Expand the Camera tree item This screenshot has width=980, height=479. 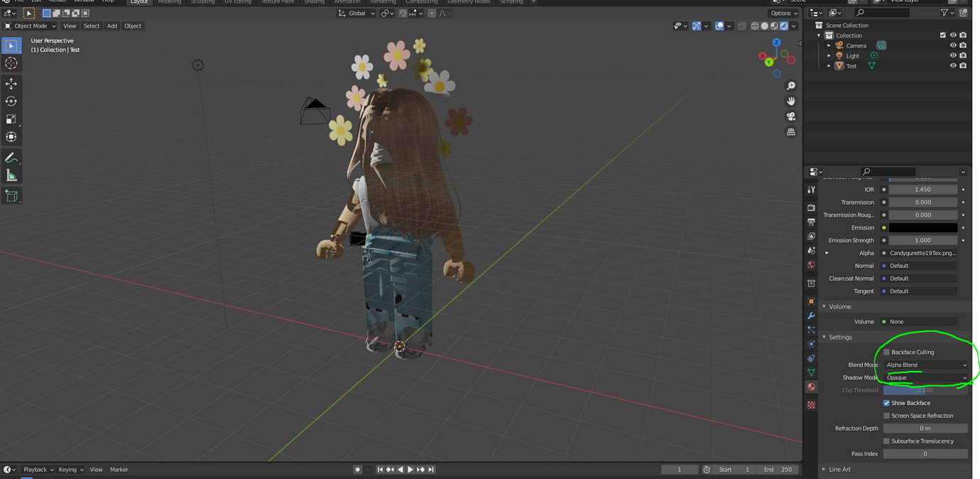tap(829, 45)
